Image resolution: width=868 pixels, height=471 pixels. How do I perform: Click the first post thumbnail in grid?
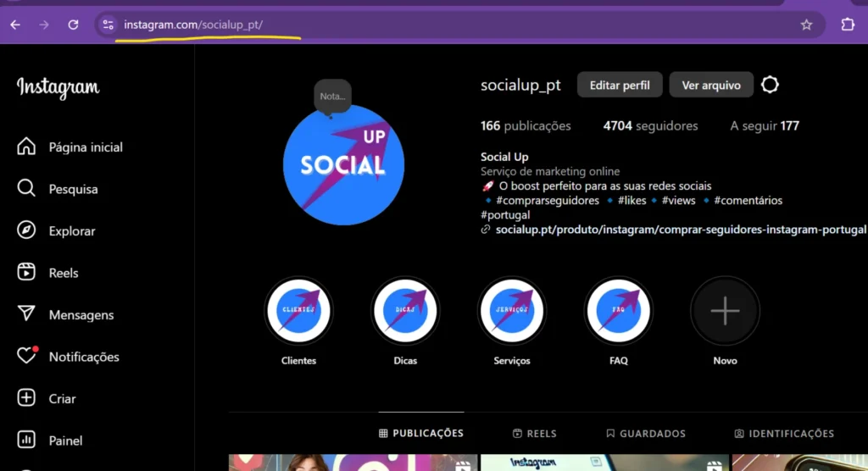pyautogui.click(x=353, y=463)
